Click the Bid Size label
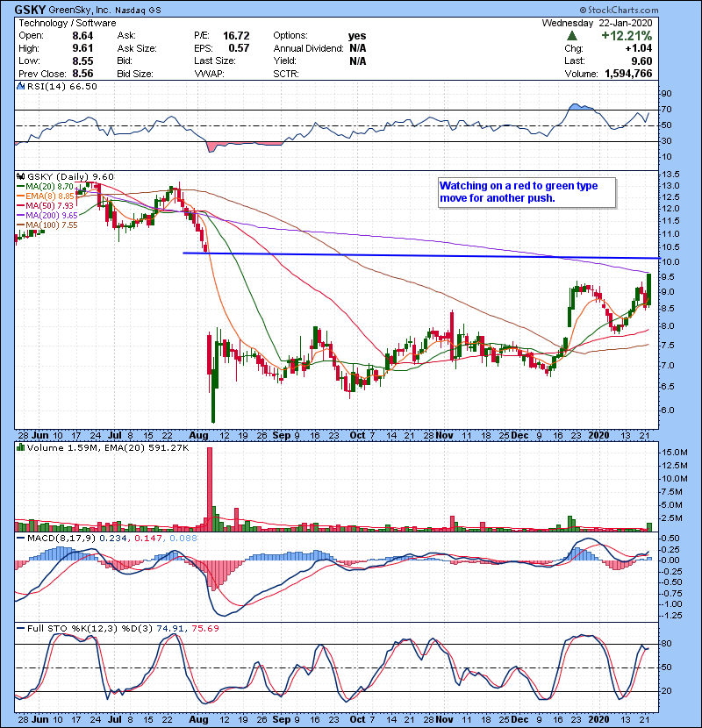 coord(135,74)
